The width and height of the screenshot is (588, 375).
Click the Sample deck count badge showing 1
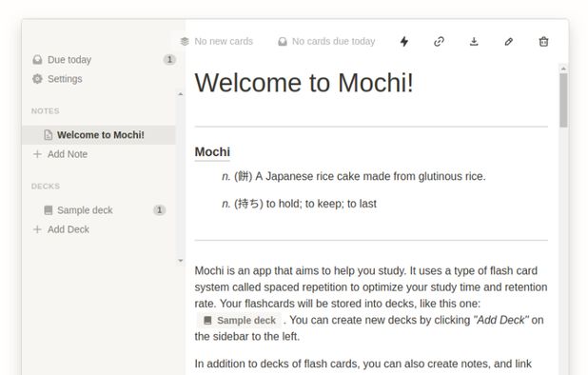point(160,210)
